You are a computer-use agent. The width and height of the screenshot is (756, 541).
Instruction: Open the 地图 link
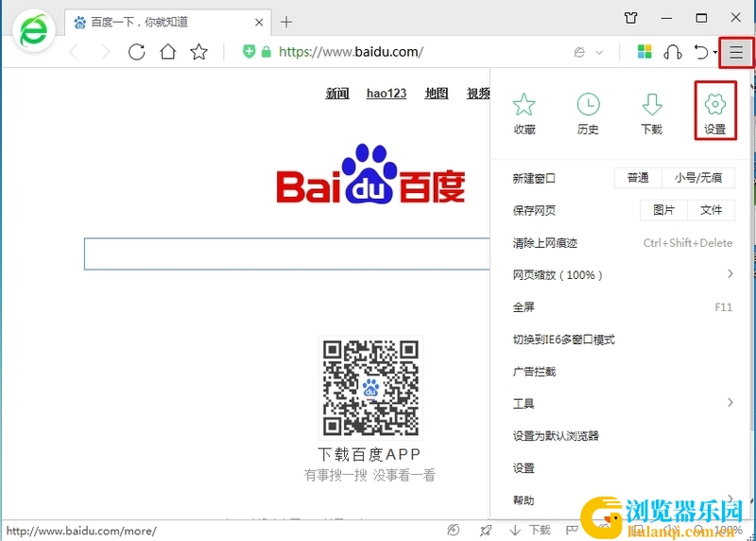pyautogui.click(x=437, y=93)
